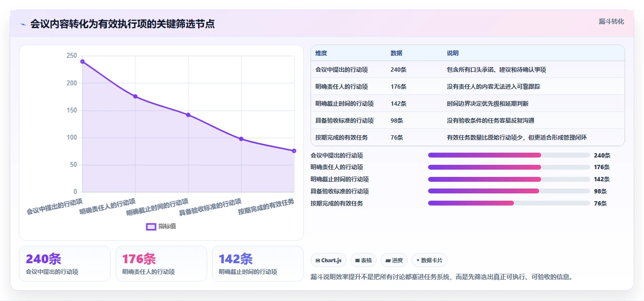Open the purple 240条 stat card

tap(65, 264)
